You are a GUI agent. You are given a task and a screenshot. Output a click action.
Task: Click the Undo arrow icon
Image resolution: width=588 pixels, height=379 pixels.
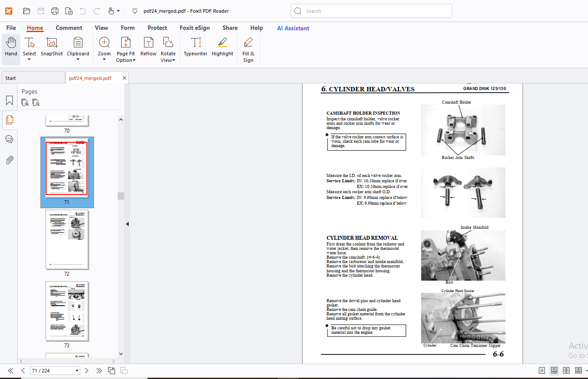pyautogui.click(x=83, y=11)
